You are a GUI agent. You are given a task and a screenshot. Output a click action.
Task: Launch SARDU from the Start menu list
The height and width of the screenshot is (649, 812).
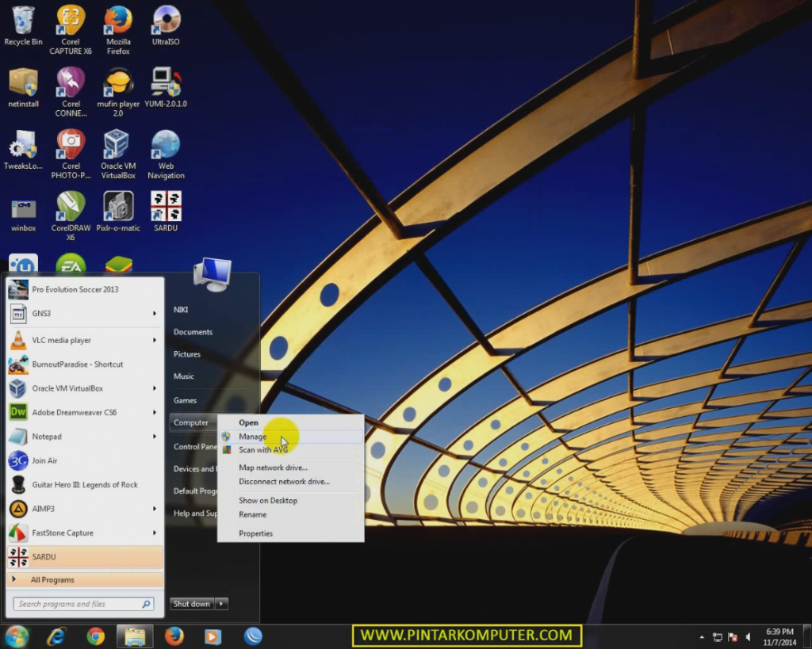click(85, 557)
